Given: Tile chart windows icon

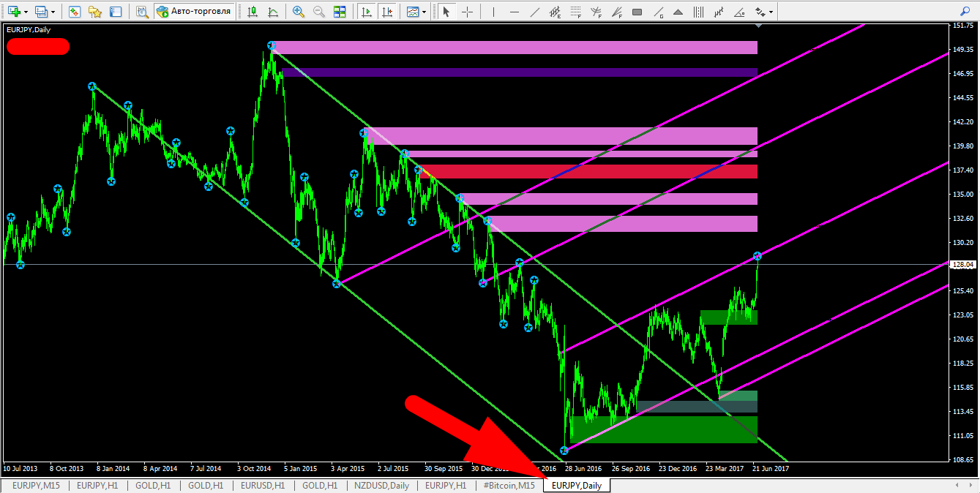Looking at the screenshot, I should tap(339, 12).
